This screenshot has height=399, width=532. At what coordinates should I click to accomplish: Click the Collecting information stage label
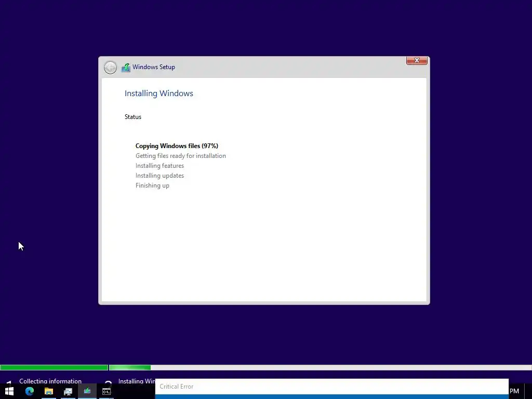tap(50, 381)
